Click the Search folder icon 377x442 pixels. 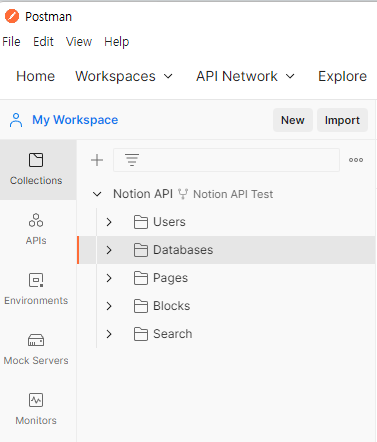[141, 334]
